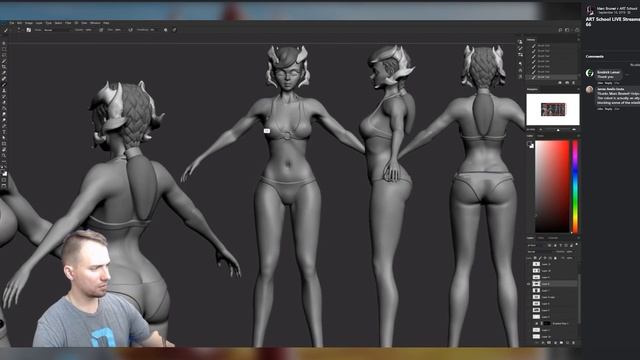Click the vertical hue slider

point(575,186)
